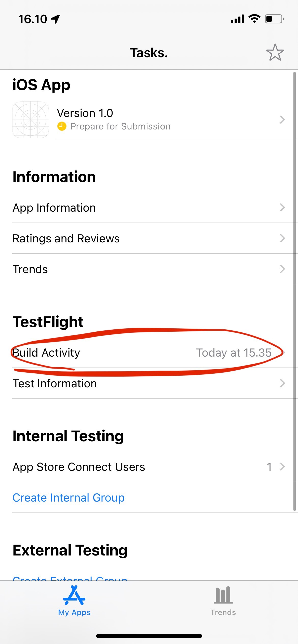The image size is (298, 644).
Task: Expand Version 1.0 row chevron
Action: click(x=282, y=120)
